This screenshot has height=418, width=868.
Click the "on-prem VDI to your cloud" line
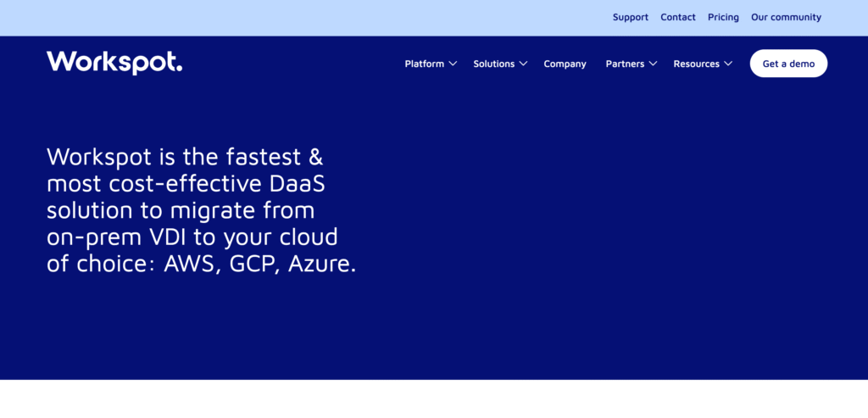point(192,236)
